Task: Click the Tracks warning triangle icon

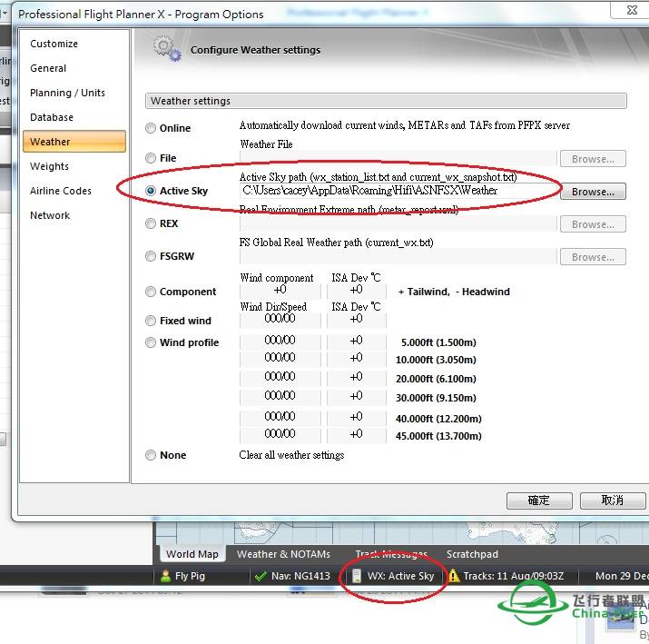Action: pos(454,576)
